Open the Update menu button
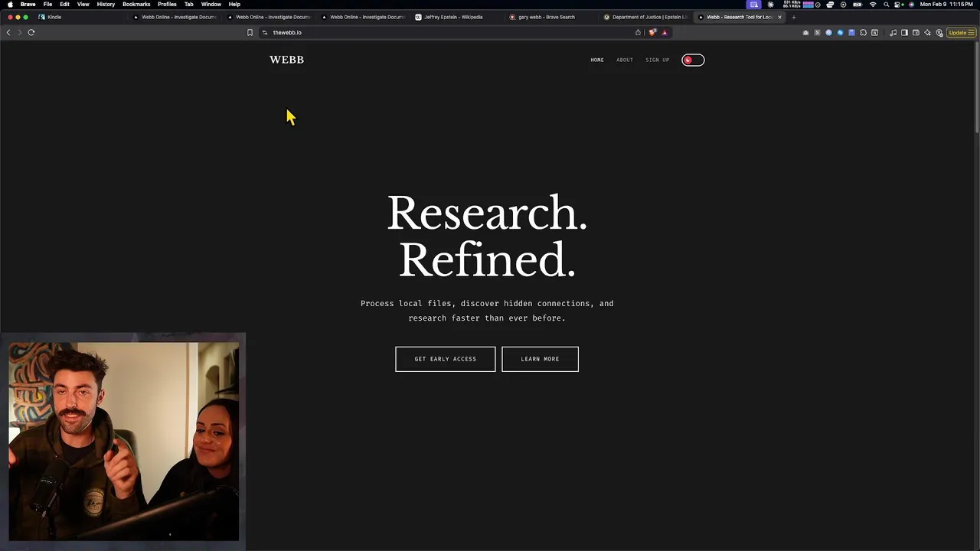This screenshot has width=980, height=551. click(x=962, y=33)
